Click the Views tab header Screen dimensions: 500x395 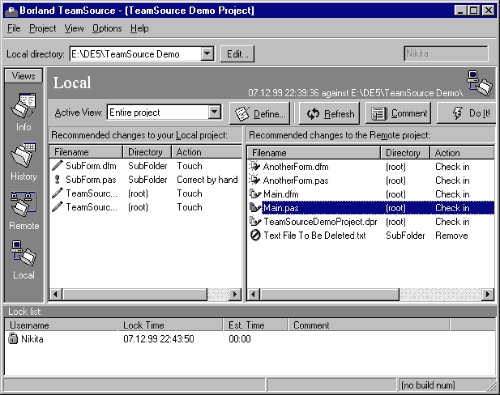(x=23, y=76)
